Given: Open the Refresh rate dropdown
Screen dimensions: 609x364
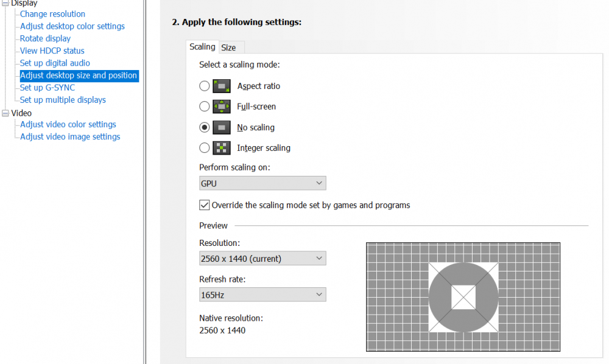Looking at the screenshot, I should click(x=262, y=295).
